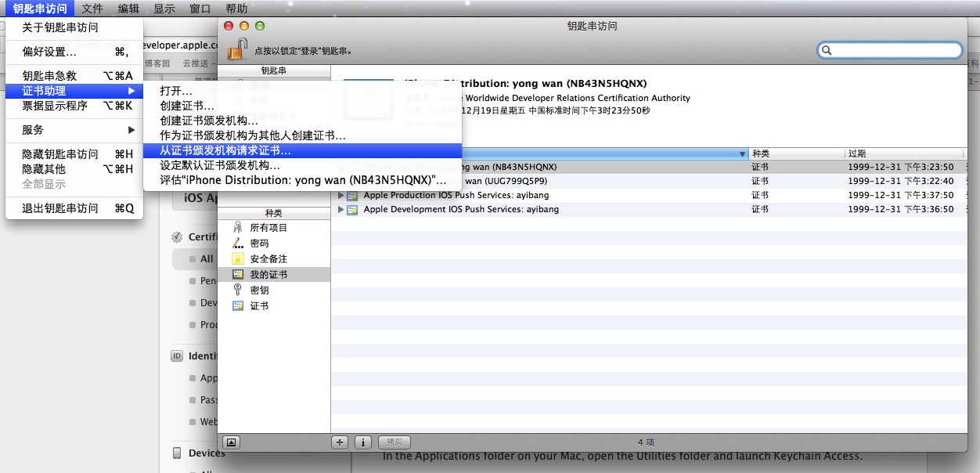Click the 4 项 item count in status bar

(x=646, y=442)
